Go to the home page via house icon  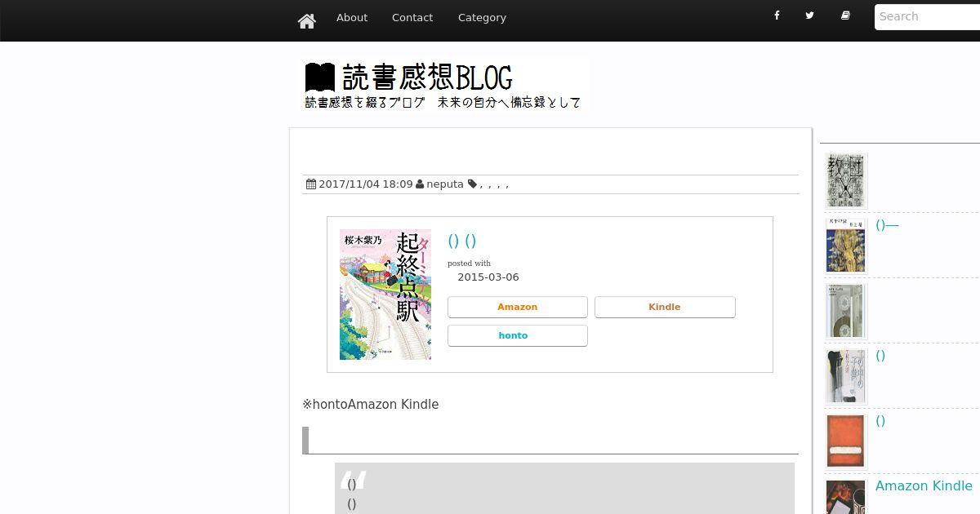pyautogui.click(x=306, y=21)
